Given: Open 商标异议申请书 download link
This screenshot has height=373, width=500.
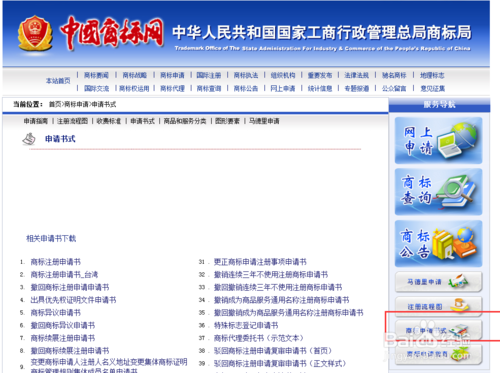Looking at the screenshot, I should [56, 313].
